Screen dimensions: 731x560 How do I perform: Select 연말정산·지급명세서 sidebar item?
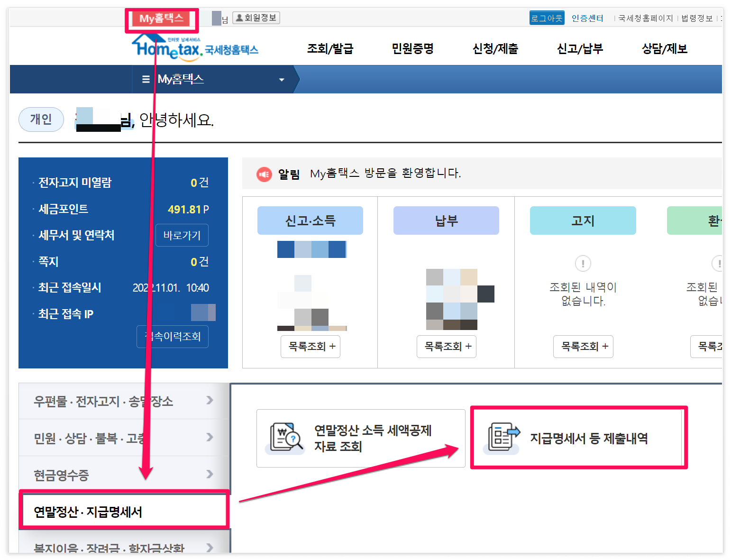point(124,512)
